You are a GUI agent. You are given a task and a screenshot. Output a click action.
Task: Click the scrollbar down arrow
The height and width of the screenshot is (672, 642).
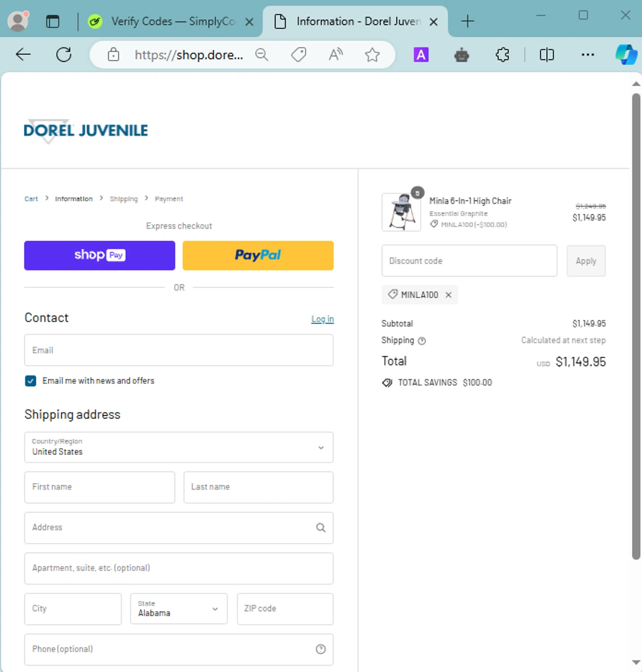[636, 663]
